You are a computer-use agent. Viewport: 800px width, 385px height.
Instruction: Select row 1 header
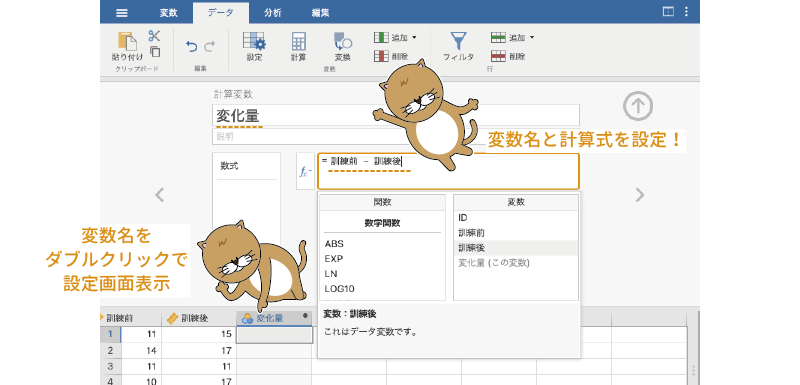(111, 335)
